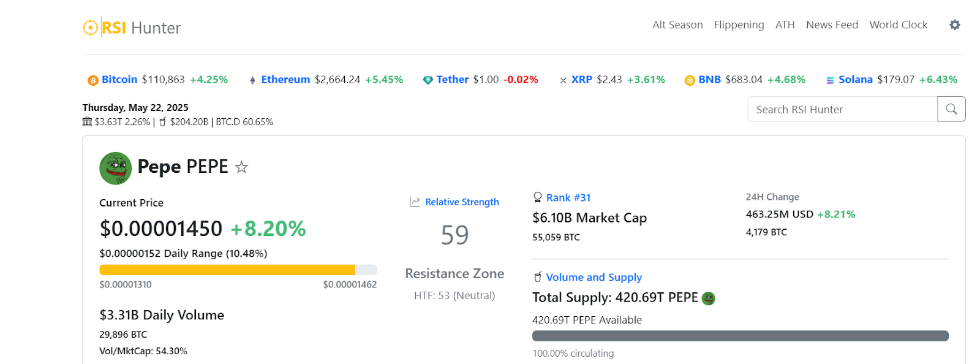This screenshot has width=980, height=364.
Task: Click the cup icon beside Volume and Supply
Action: (538, 277)
